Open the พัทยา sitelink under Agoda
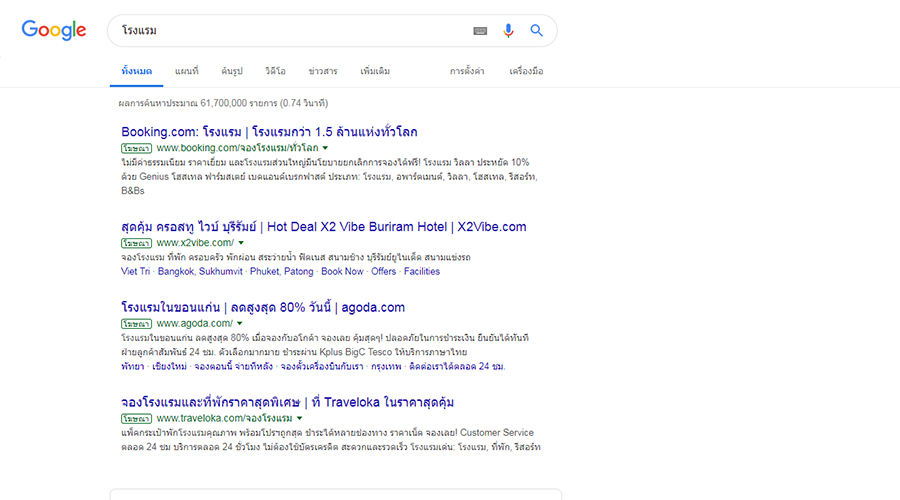The width and height of the screenshot is (900, 500). (133, 366)
